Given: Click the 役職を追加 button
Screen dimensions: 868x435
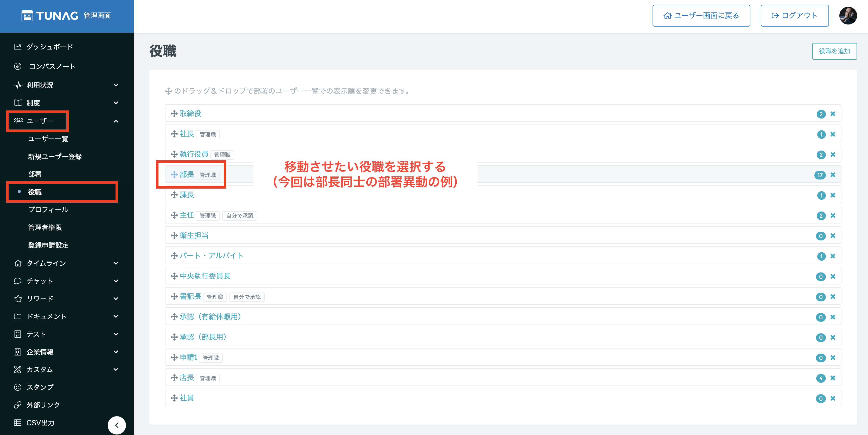Looking at the screenshot, I should point(834,51).
